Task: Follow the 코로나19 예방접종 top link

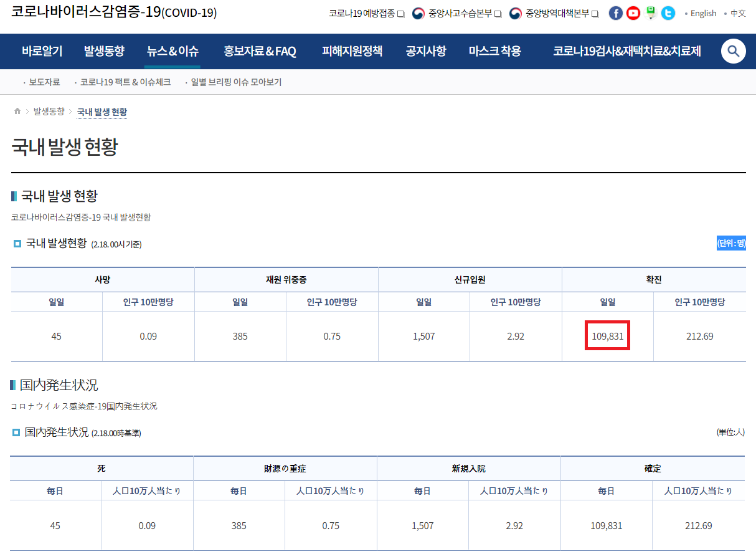Action: coord(362,13)
